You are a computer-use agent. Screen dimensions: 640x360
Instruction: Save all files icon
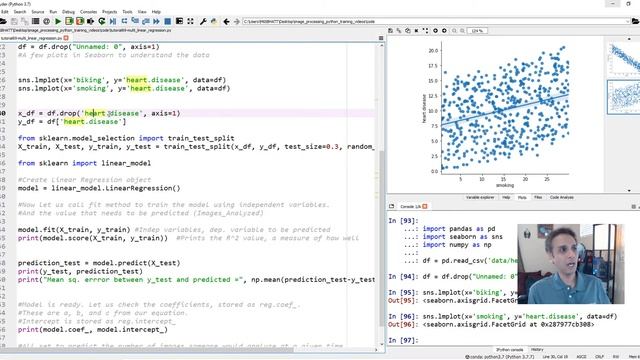point(24,21)
